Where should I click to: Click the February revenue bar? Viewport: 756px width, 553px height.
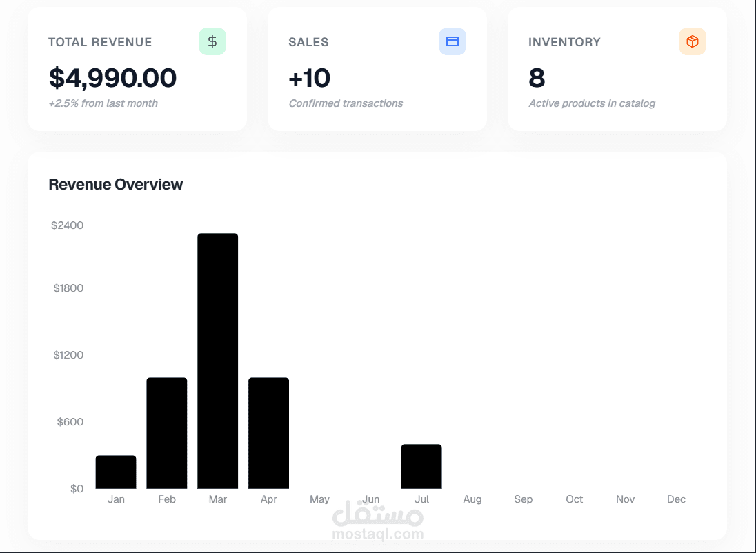[x=167, y=433]
